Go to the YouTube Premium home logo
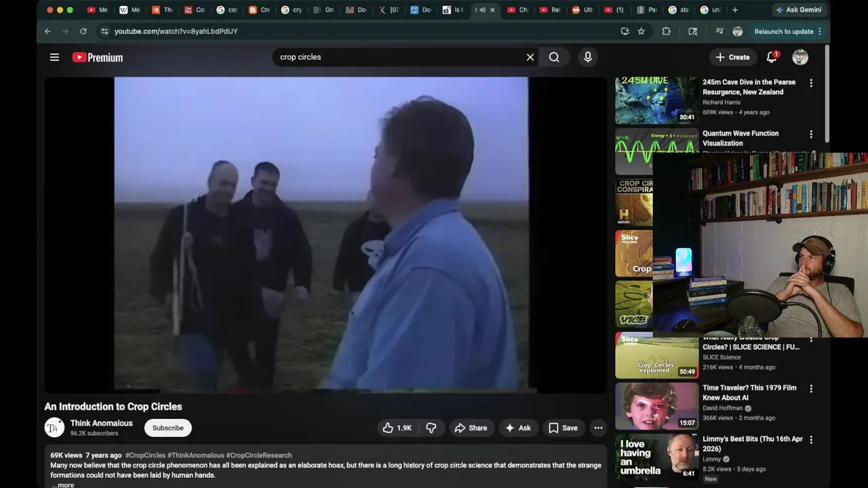 click(98, 58)
